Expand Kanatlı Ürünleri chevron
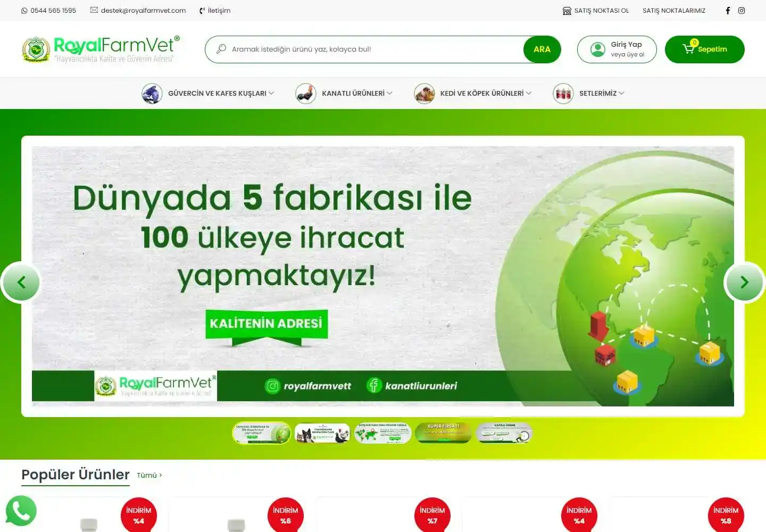This screenshot has height=532, width=766. click(389, 93)
